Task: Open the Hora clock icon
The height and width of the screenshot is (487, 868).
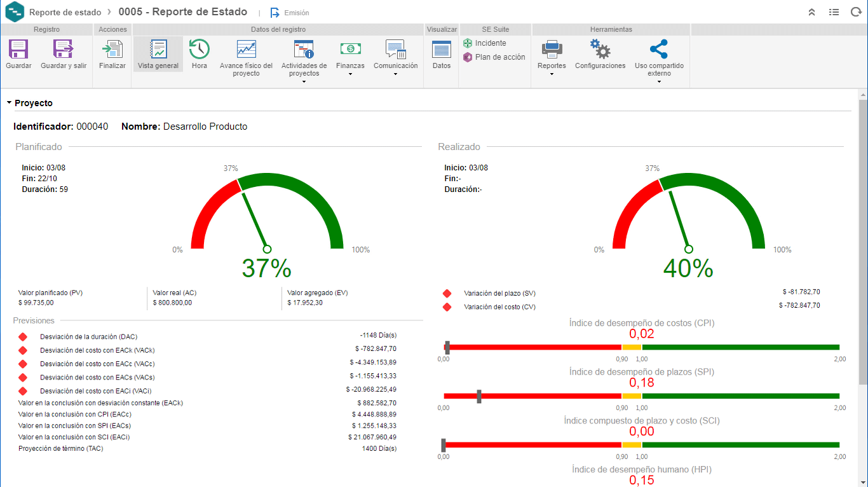Action: [x=200, y=49]
